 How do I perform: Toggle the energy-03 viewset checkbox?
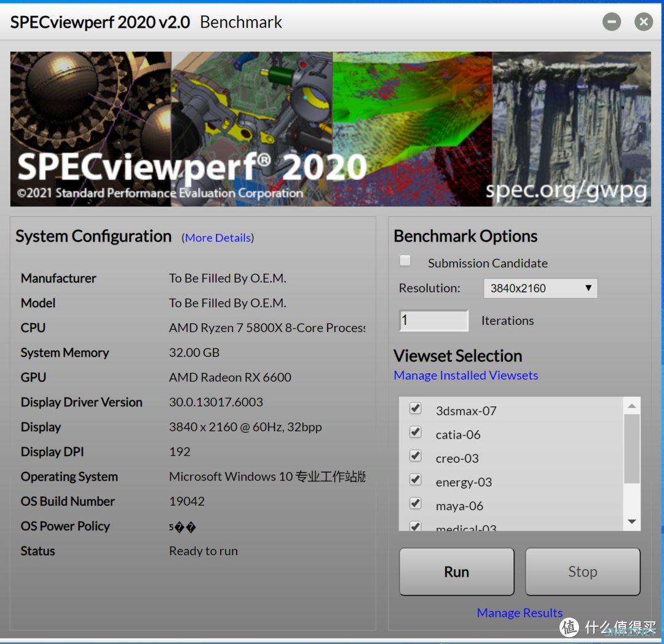[x=416, y=479]
